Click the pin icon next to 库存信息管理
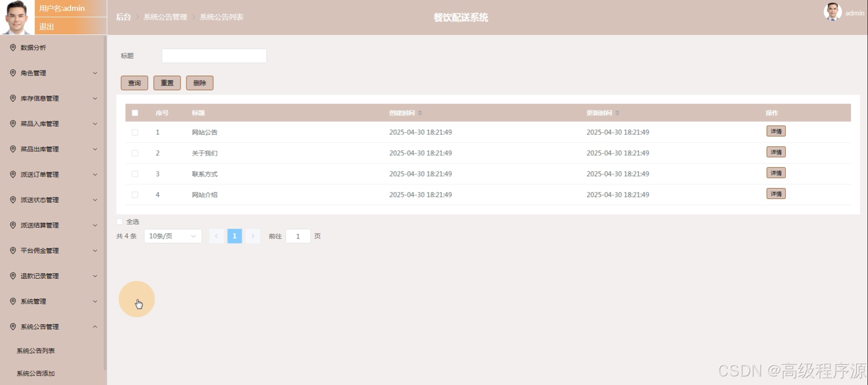The width and height of the screenshot is (868, 385). click(x=13, y=98)
